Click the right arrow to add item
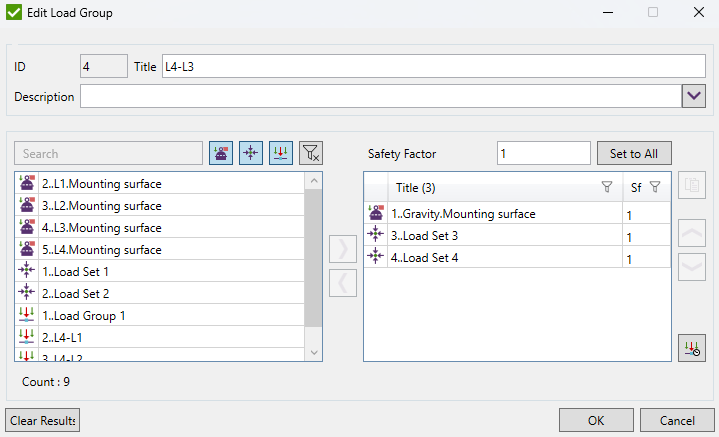This screenshot has width=719, height=437. tap(342, 250)
